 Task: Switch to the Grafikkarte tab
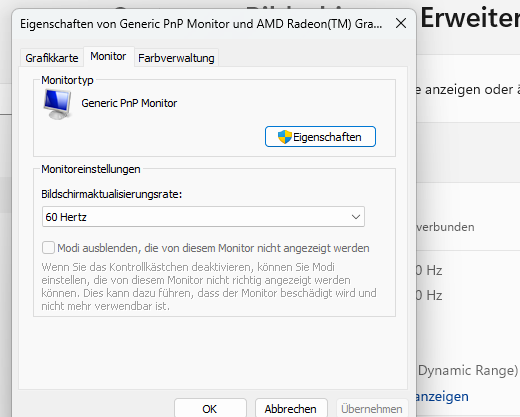52,58
